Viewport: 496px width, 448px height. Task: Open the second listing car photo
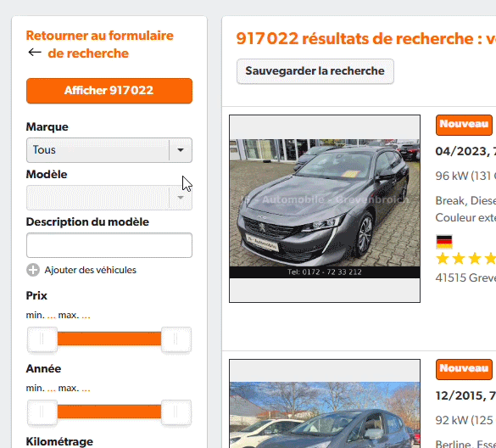pos(325,404)
